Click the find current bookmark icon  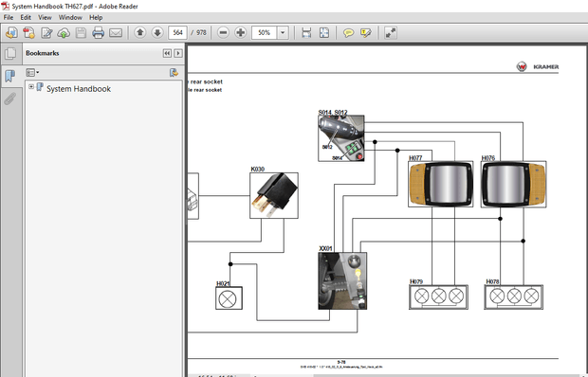pos(174,72)
